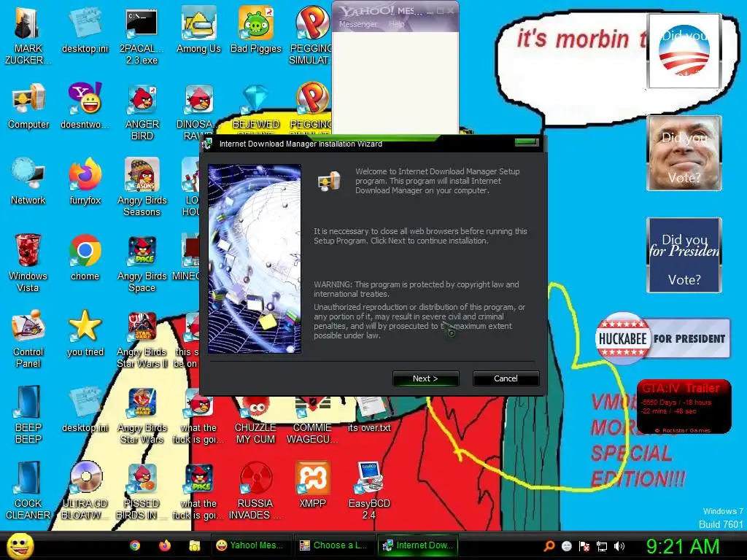Switch to the 'Choose a L...' taskbar button

pyautogui.click(x=333, y=545)
